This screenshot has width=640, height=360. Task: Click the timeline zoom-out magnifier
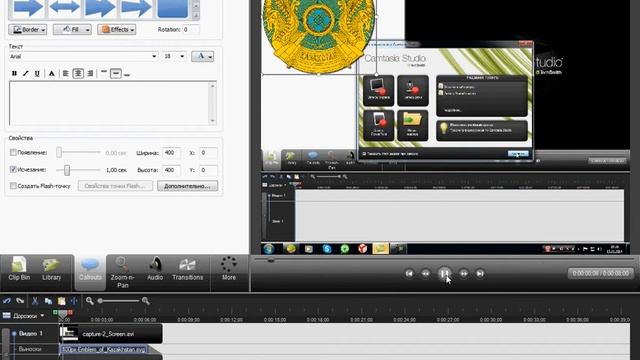click(x=89, y=301)
